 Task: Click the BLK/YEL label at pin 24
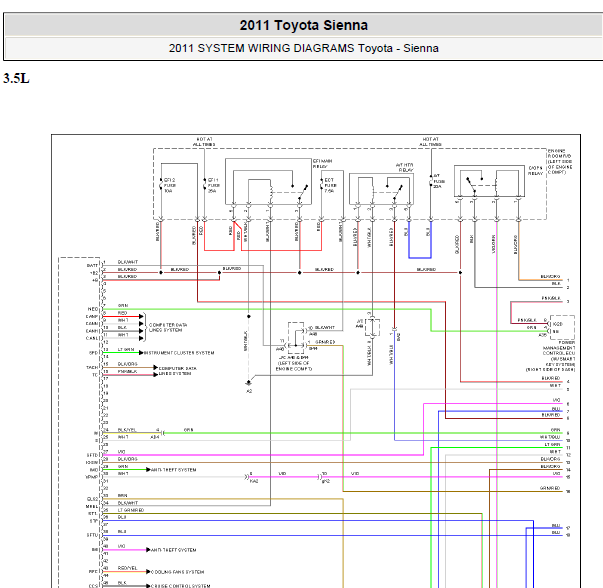[x=127, y=430]
